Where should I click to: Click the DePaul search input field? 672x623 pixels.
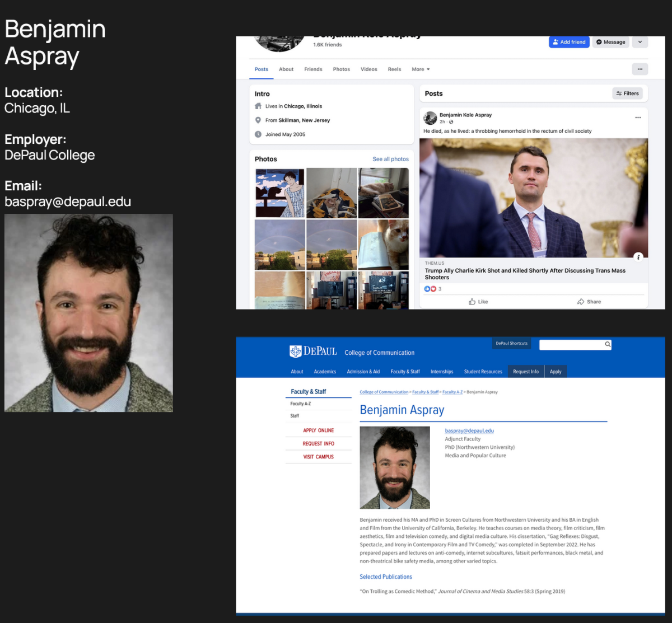571,345
